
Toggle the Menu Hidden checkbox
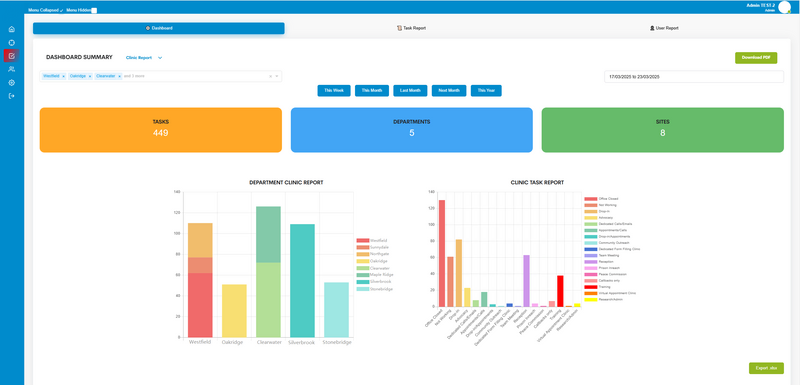click(x=94, y=10)
